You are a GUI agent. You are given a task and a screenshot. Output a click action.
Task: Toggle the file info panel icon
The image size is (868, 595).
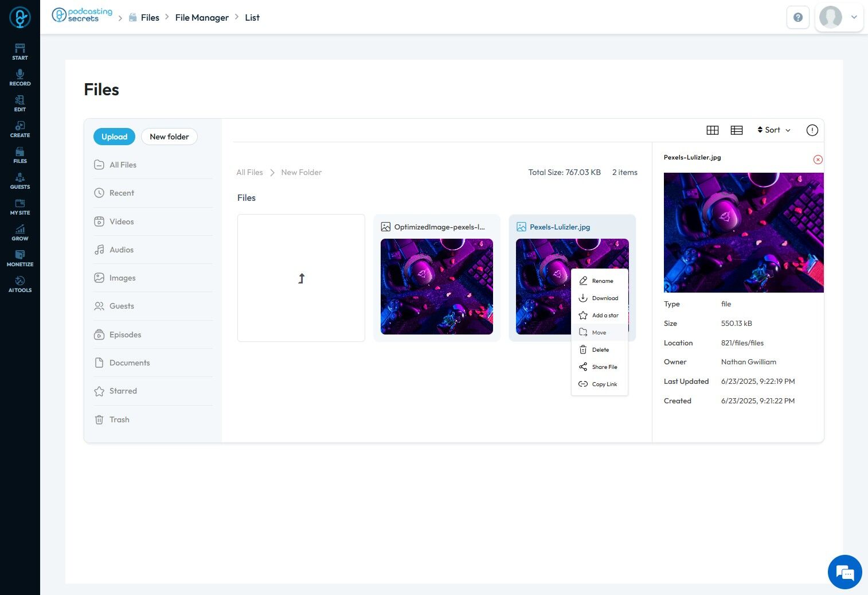[812, 130]
